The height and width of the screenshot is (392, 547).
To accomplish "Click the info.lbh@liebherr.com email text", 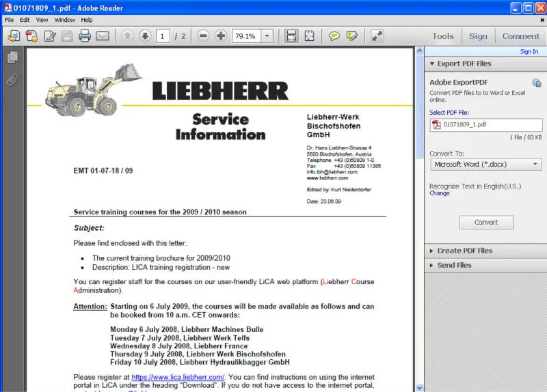I will (x=332, y=172).
